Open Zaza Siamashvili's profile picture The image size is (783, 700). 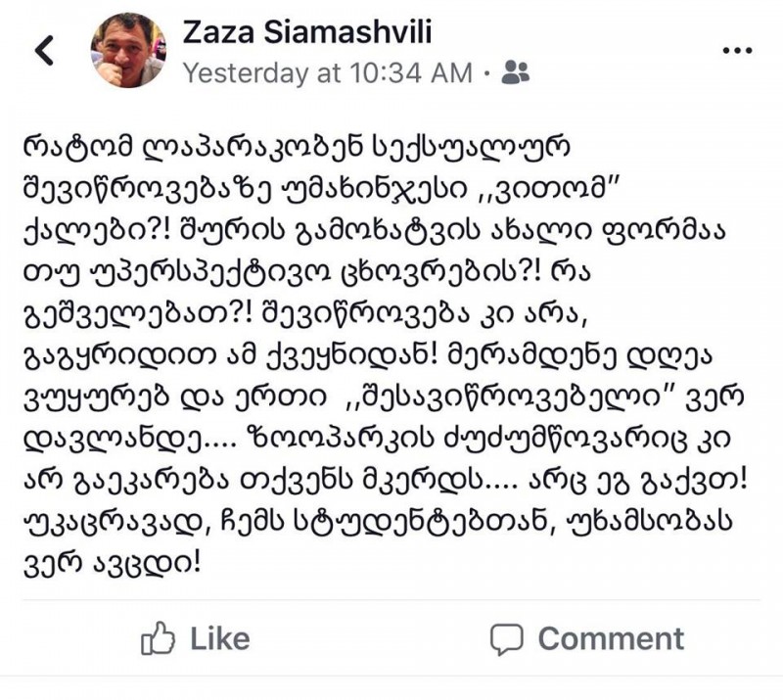click(x=128, y=51)
